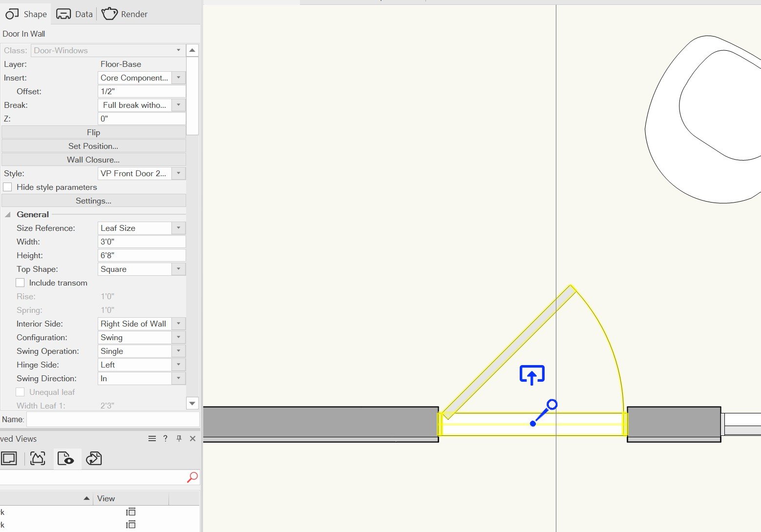The height and width of the screenshot is (532, 761).
Task: Click the blue door control handle circle
Action: [552, 404]
